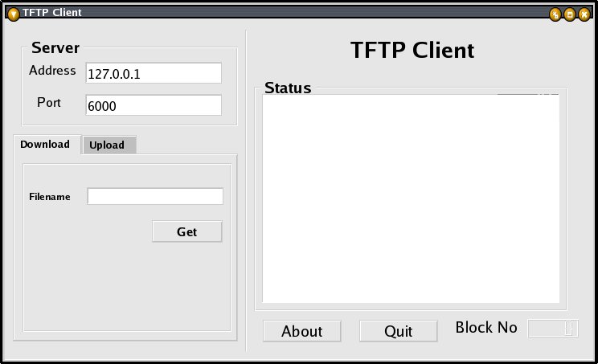Click the Get button
598x364 pixels.
(186, 231)
